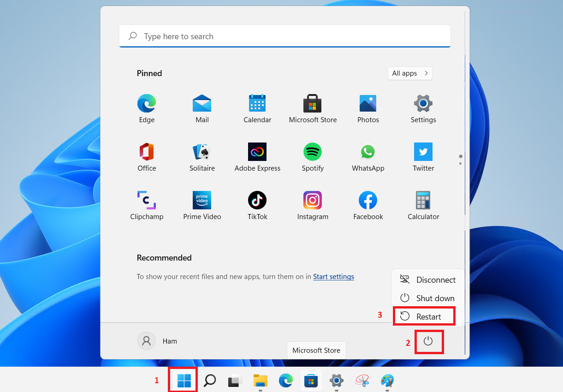This screenshot has height=392, width=563.
Task: Focus the Type here to search field
Action: [284, 36]
